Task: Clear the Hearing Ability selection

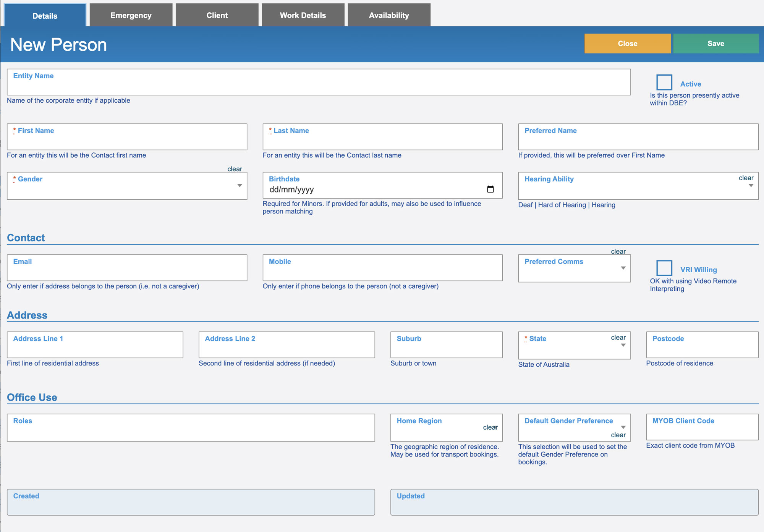Action: tap(746, 178)
